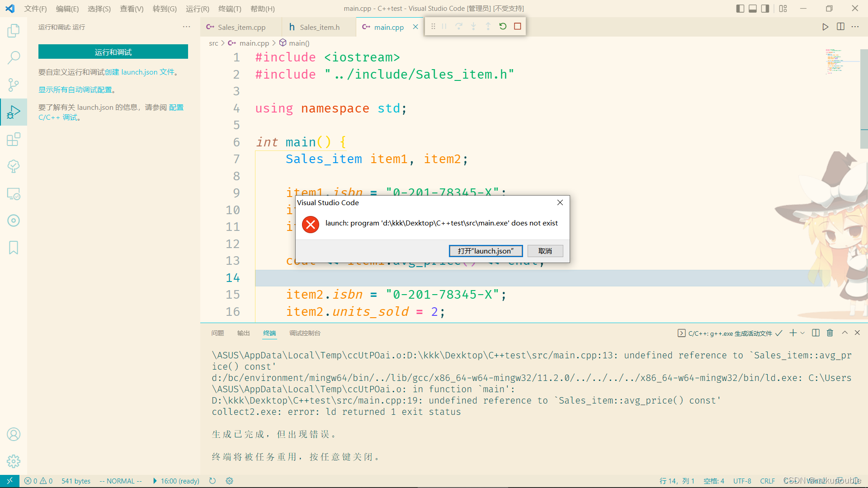Delete terminal with trash icon
868x488 pixels.
(x=830, y=333)
